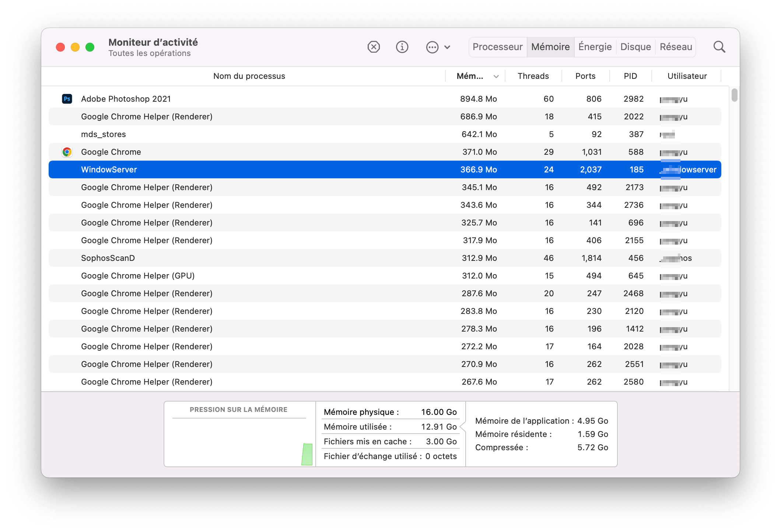Viewport: 781px width, 532px height.
Task: Sort by Threads column header
Action: [533, 76]
